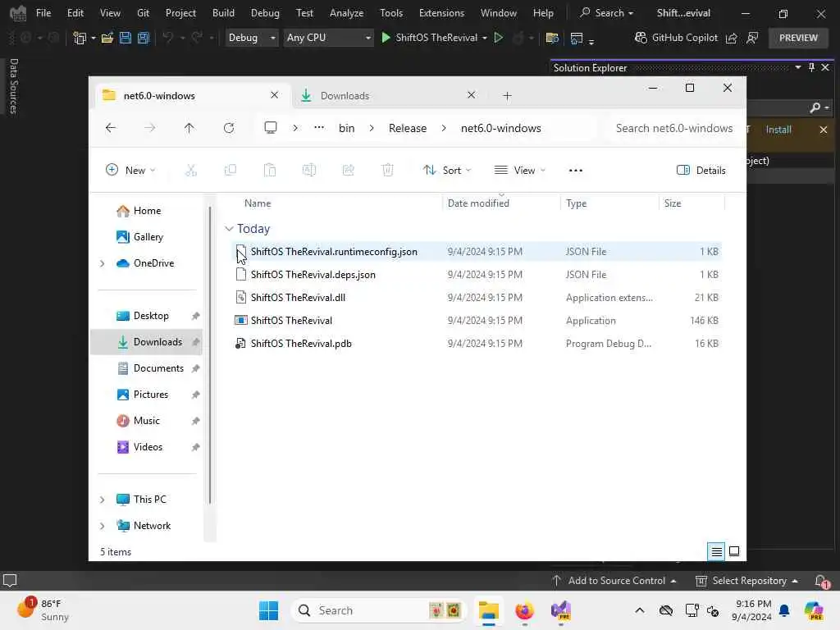
Task: Click the Save icon in Visual Studio toolbar
Action: (126, 38)
